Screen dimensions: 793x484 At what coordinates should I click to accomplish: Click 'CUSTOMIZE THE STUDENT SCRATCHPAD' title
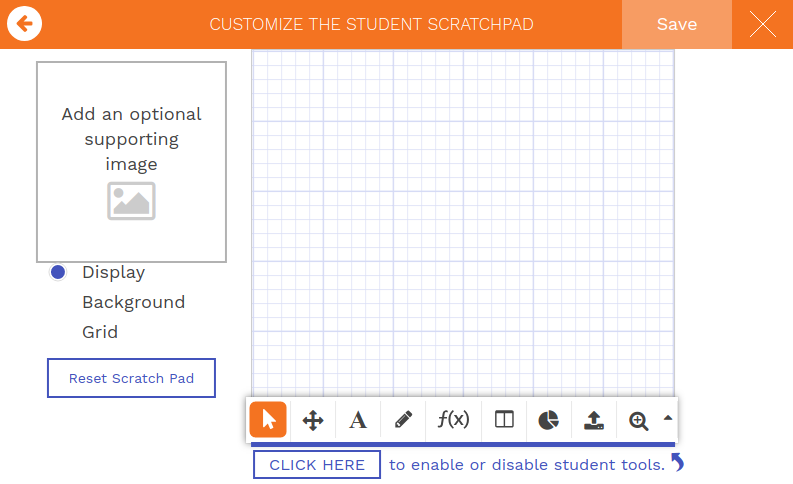[372, 24]
